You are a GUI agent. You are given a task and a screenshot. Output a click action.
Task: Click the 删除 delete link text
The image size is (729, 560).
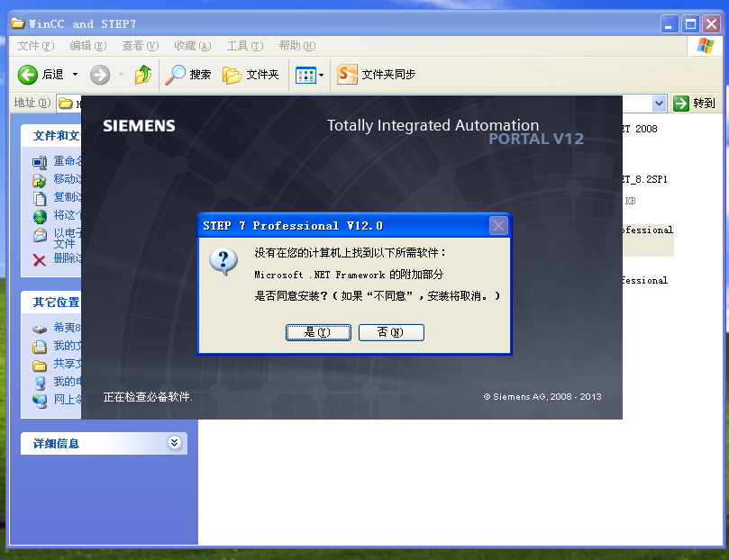(x=68, y=258)
